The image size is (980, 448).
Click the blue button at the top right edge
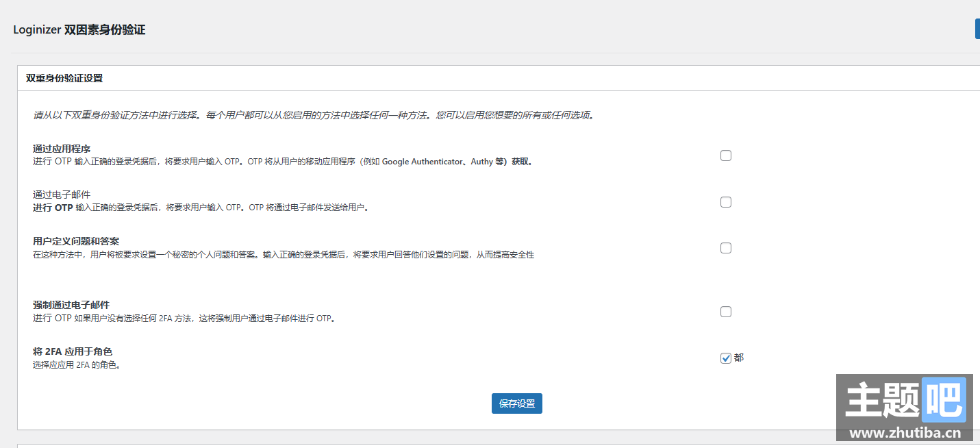pos(977,29)
